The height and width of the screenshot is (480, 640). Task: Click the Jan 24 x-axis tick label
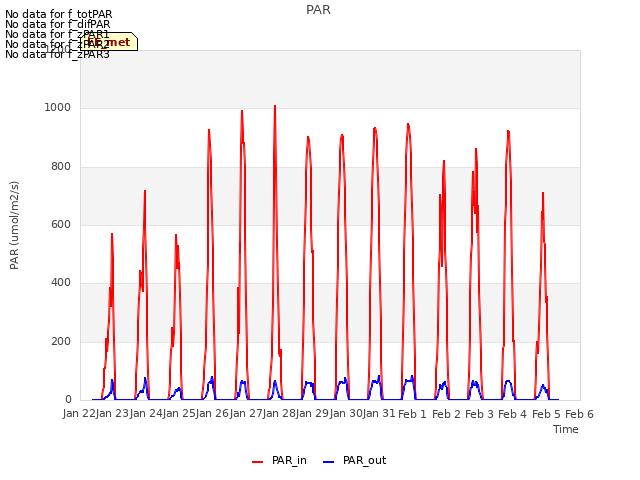(x=146, y=414)
